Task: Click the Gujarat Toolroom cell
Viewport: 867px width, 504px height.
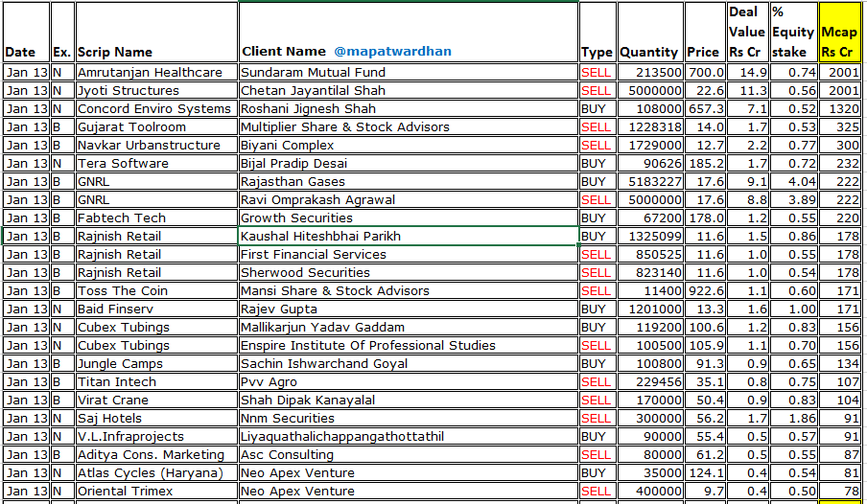Action: [x=156, y=127]
